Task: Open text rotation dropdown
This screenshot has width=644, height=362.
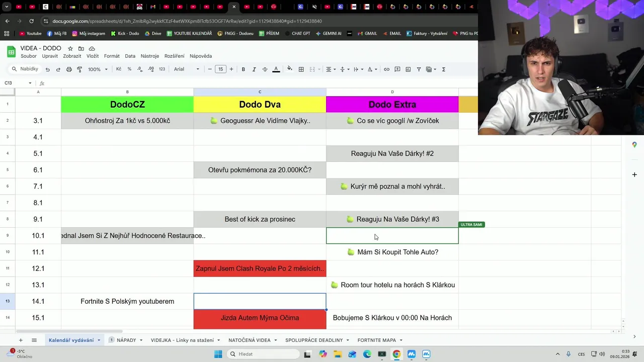Action: (371, 69)
